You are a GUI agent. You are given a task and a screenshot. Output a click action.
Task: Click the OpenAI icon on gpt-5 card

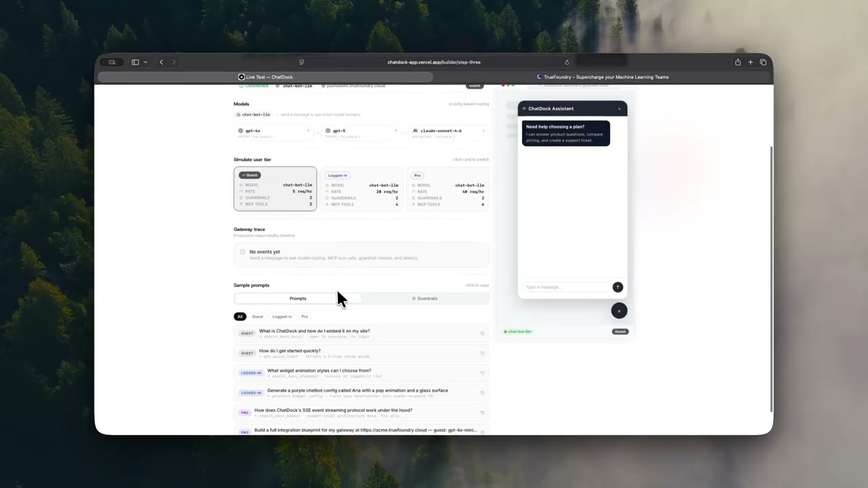(x=328, y=131)
